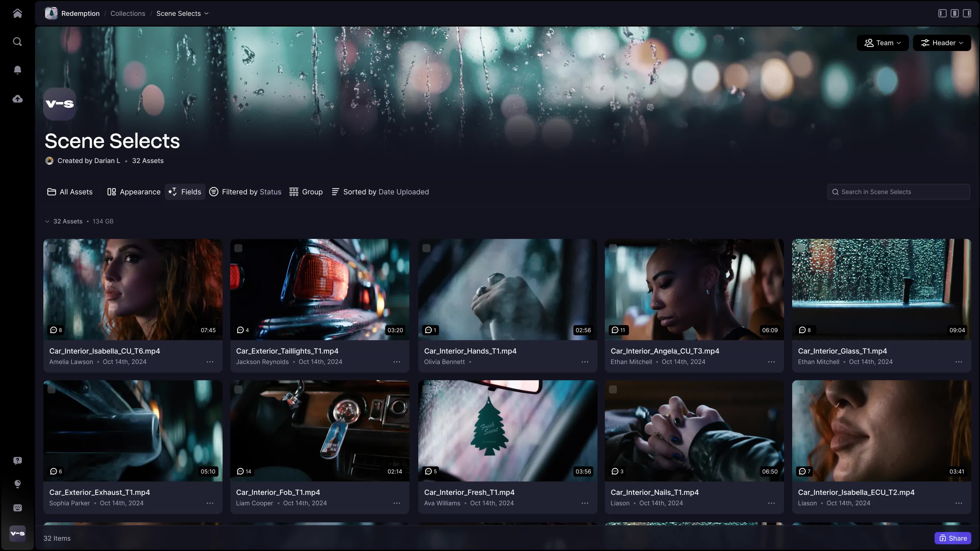Open the help question-mark icon
The image size is (980, 551).
[x=18, y=460]
